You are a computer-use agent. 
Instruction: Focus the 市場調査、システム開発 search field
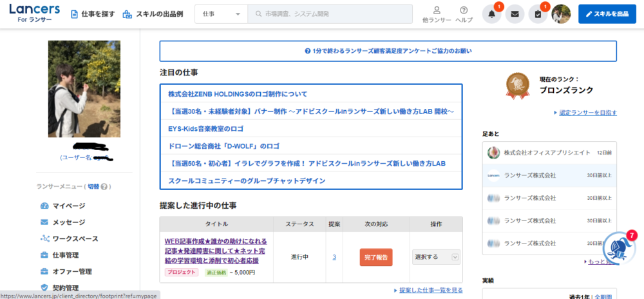(330, 14)
